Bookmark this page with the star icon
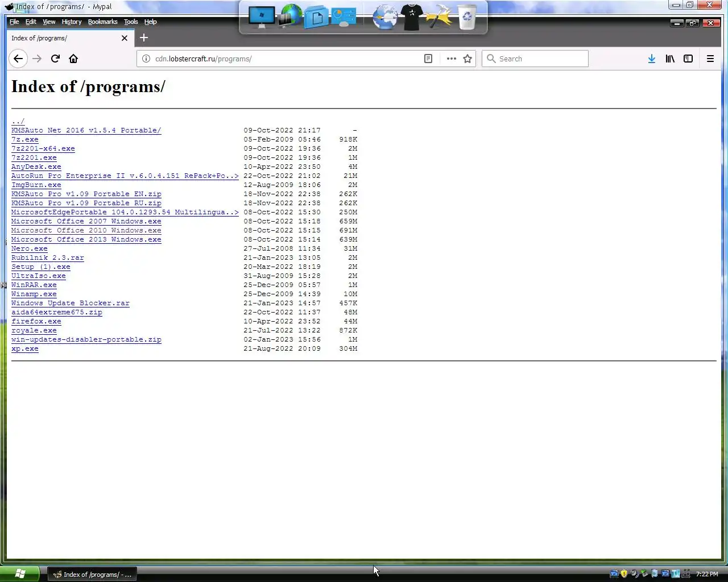Viewport: 728px width, 582px height. pos(468,59)
